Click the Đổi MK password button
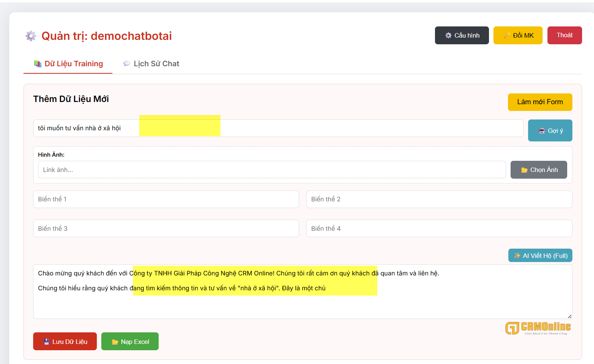Viewport: 594px width, 364px height. point(518,35)
